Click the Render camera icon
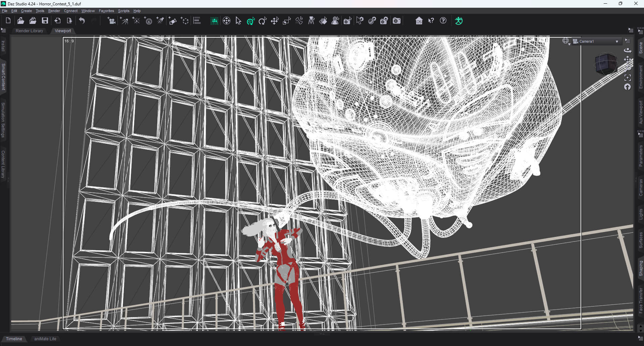Viewport: 644px width, 346px height. pyautogui.click(x=397, y=21)
